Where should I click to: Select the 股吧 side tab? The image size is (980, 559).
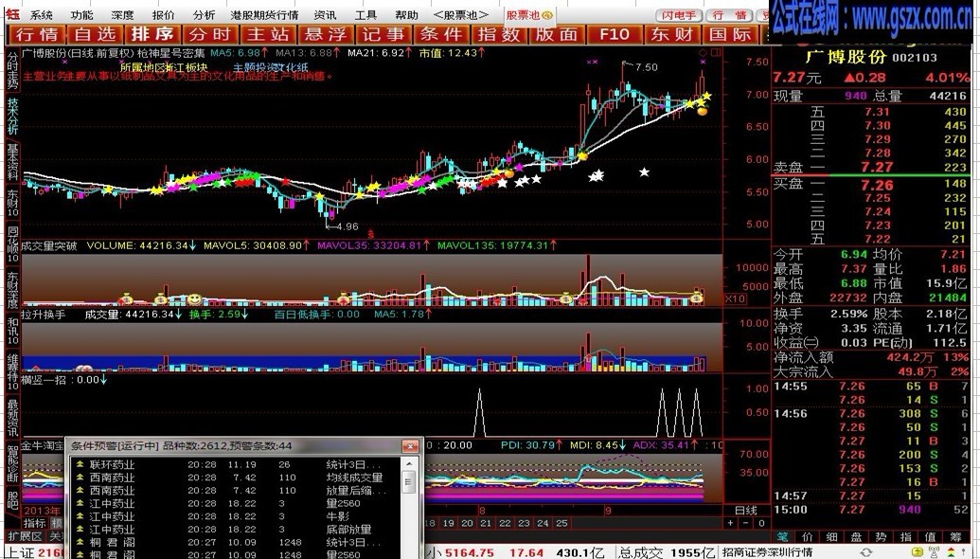pyautogui.click(x=12, y=501)
